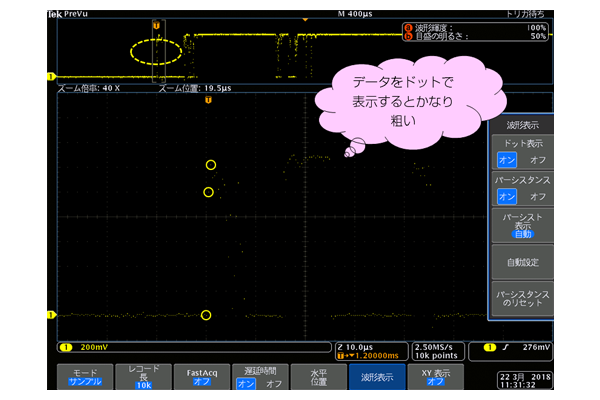Image resolution: width=600 pixels, height=400 pixels.
Task: Select オフ under 遅延時間 delay
Action: click(x=274, y=384)
